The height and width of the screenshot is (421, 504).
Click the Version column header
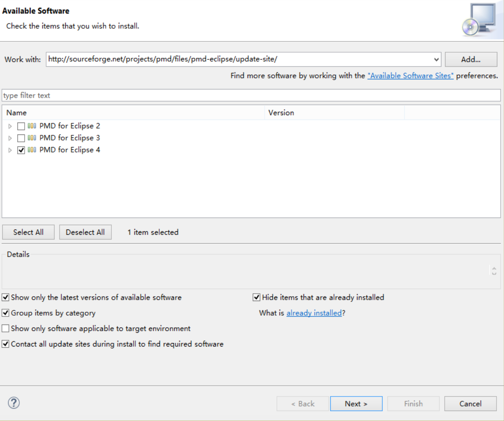click(x=334, y=113)
